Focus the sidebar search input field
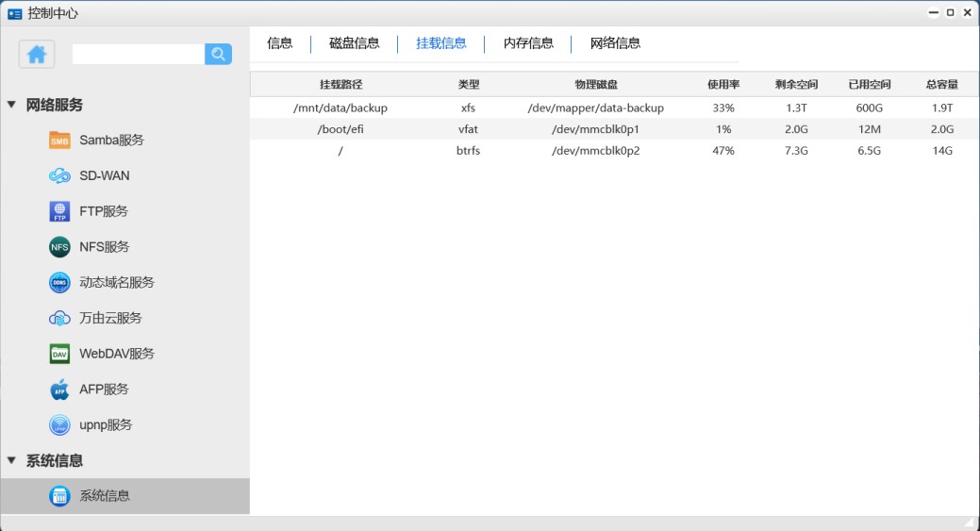980x531 pixels. [x=138, y=55]
